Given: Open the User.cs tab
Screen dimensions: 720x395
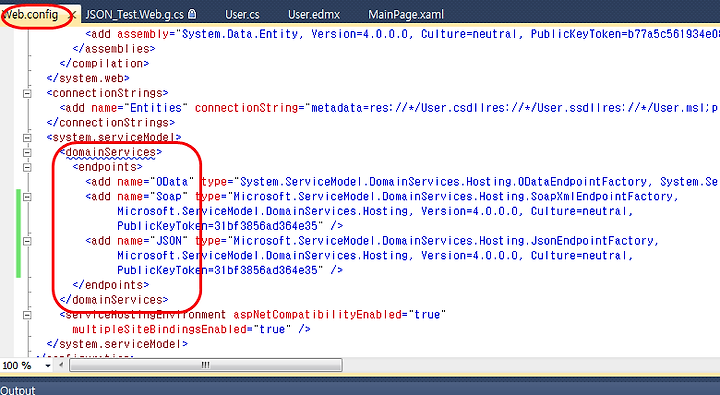Looking at the screenshot, I should pos(242,15).
